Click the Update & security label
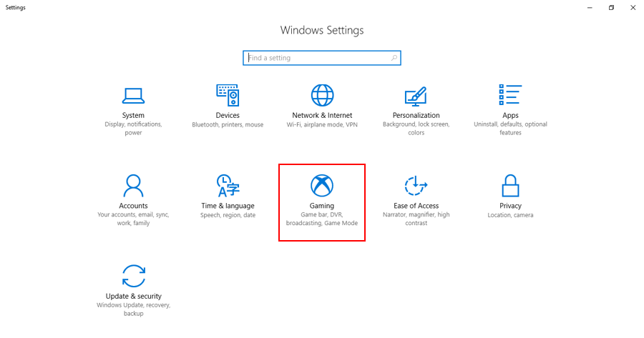644x338 pixels. pos(134,296)
